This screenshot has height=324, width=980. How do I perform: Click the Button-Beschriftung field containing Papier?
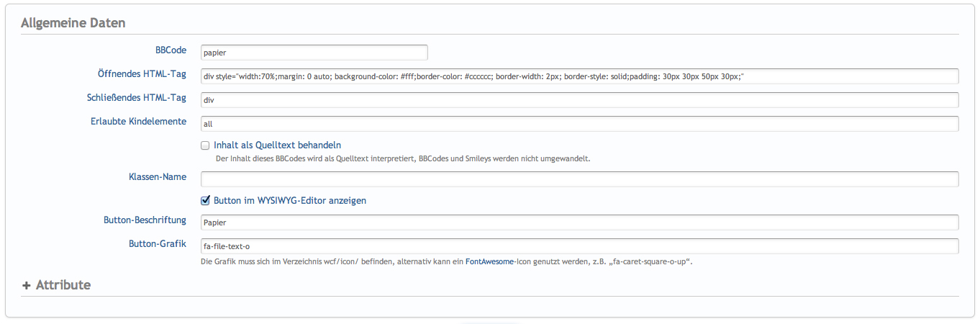click(579, 222)
